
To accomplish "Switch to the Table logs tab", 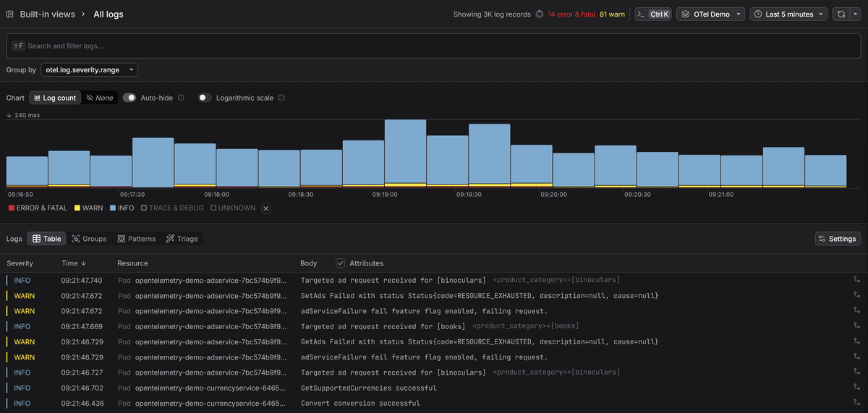I will tap(46, 239).
